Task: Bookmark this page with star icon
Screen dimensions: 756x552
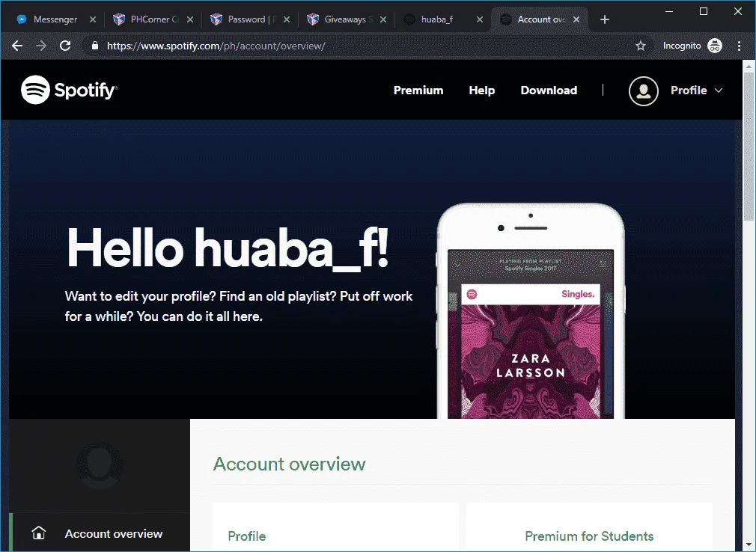Action: pos(640,46)
